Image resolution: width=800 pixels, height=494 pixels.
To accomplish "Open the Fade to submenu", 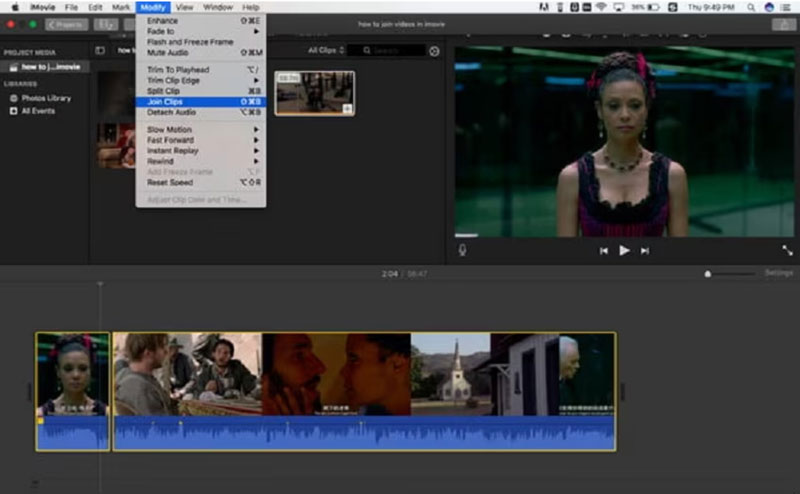I will (x=201, y=31).
